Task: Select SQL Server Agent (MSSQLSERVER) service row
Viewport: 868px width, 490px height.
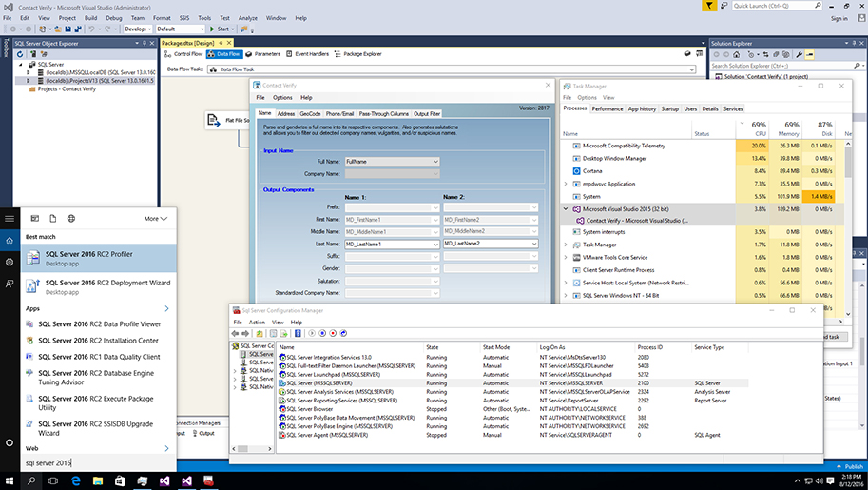Action: click(513, 435)
